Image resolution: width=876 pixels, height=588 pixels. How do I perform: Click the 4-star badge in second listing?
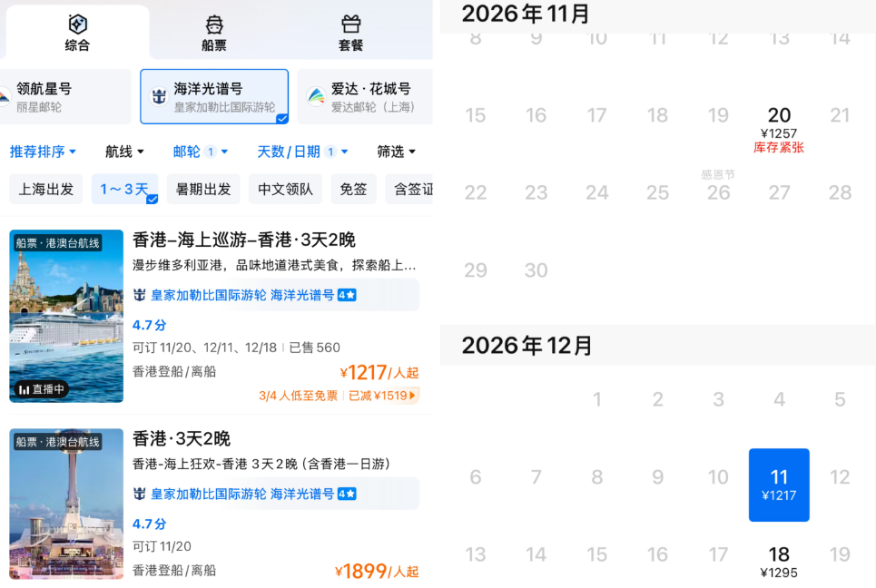pyautogui.click(x=347, y=494)
